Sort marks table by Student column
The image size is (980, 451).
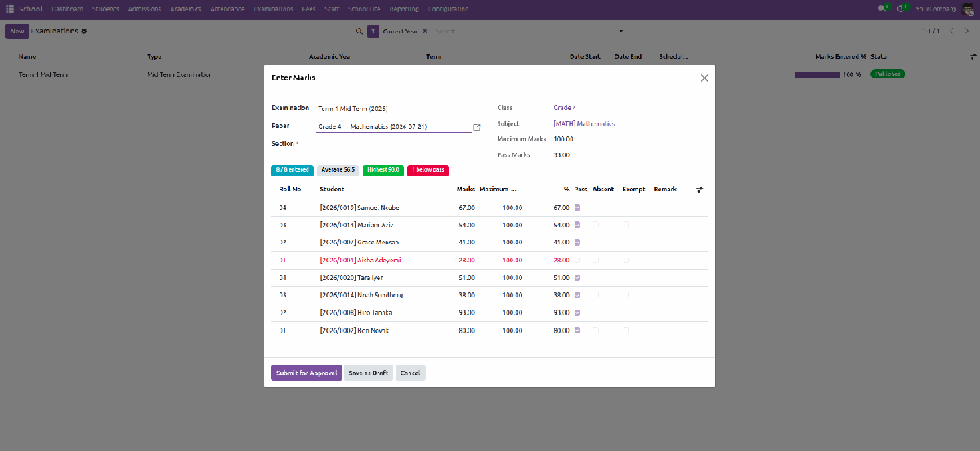[332, 190]
